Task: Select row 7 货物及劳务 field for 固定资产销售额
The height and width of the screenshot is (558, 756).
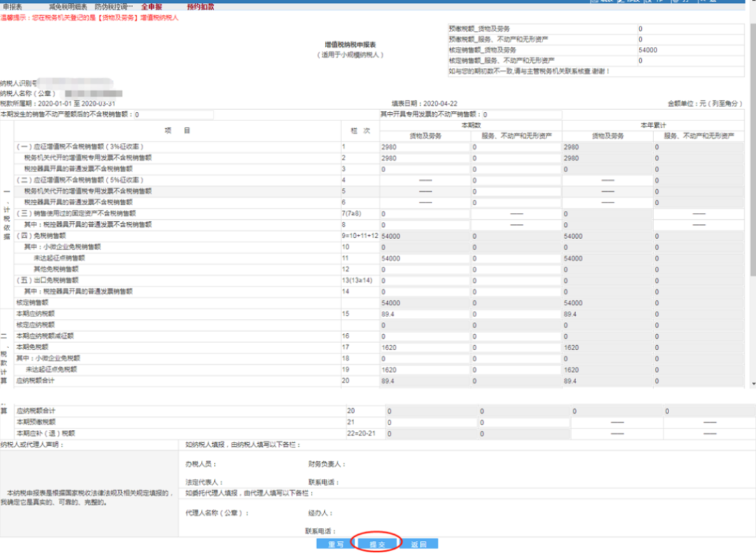Action: click(424, 214)
